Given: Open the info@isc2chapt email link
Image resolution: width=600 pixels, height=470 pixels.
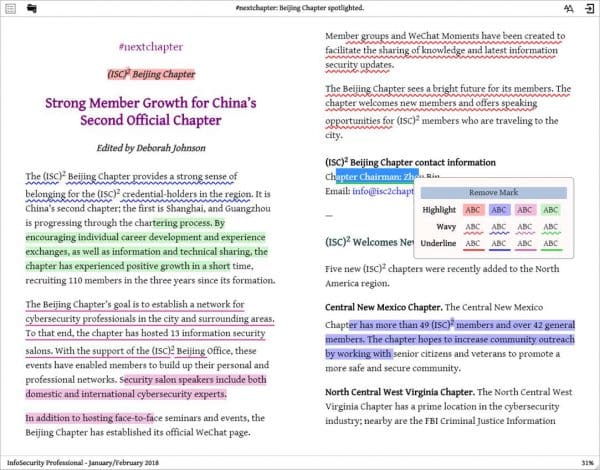Looking at the screenshot, I should coord(383,191).
